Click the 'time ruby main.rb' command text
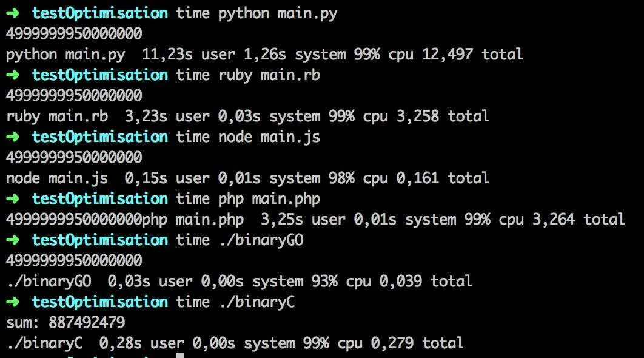 click(248, 75)
